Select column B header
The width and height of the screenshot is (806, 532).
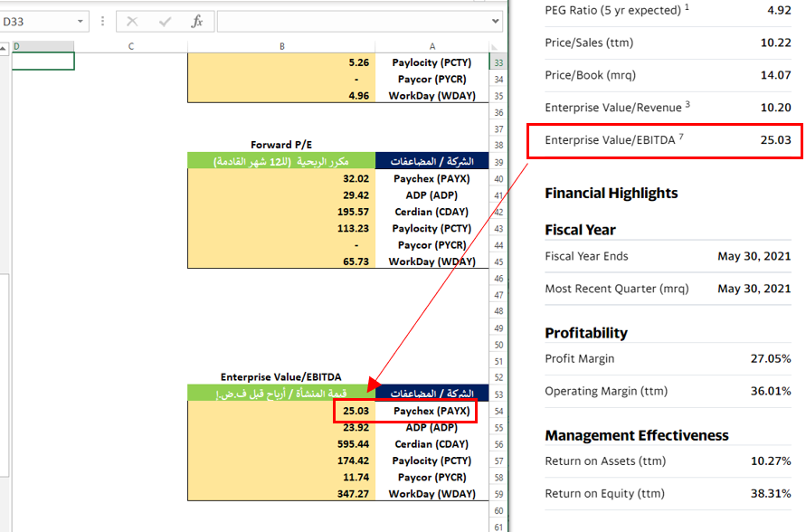click(x=281, y=46)
